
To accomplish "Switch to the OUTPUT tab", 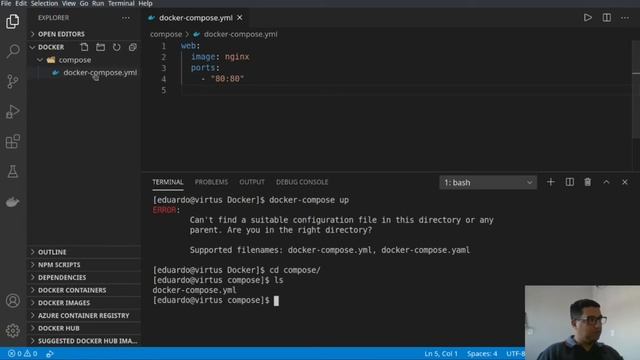I will pos(252,182).
